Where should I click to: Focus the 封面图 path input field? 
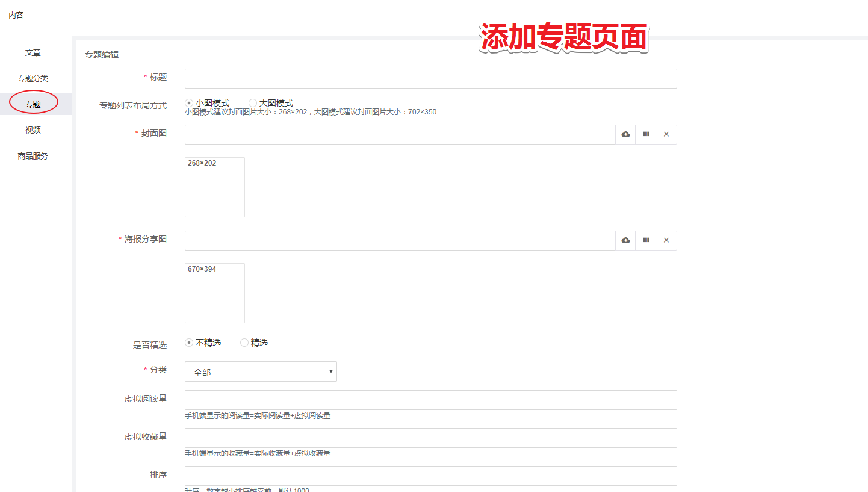400,134
